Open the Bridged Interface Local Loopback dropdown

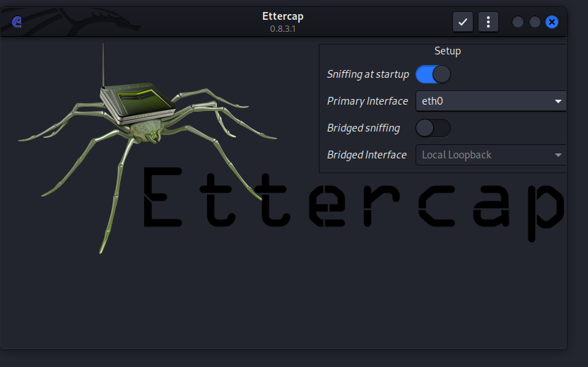click(x=491, y=155)
